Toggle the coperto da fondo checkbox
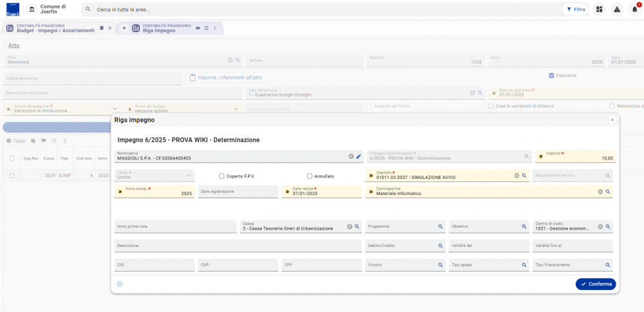This screenshot has width=644, height=312. click(x=369, y=106)
